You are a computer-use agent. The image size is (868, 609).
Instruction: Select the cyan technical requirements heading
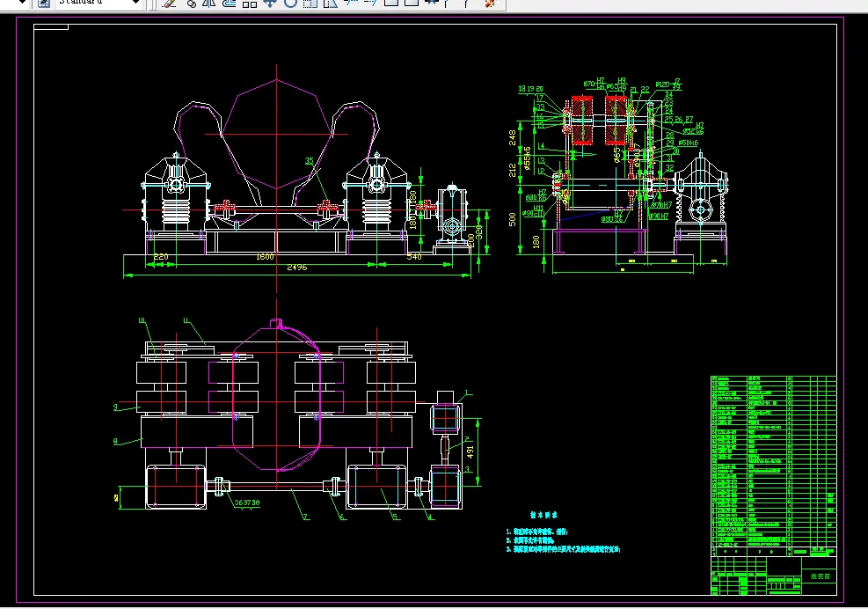543,515
